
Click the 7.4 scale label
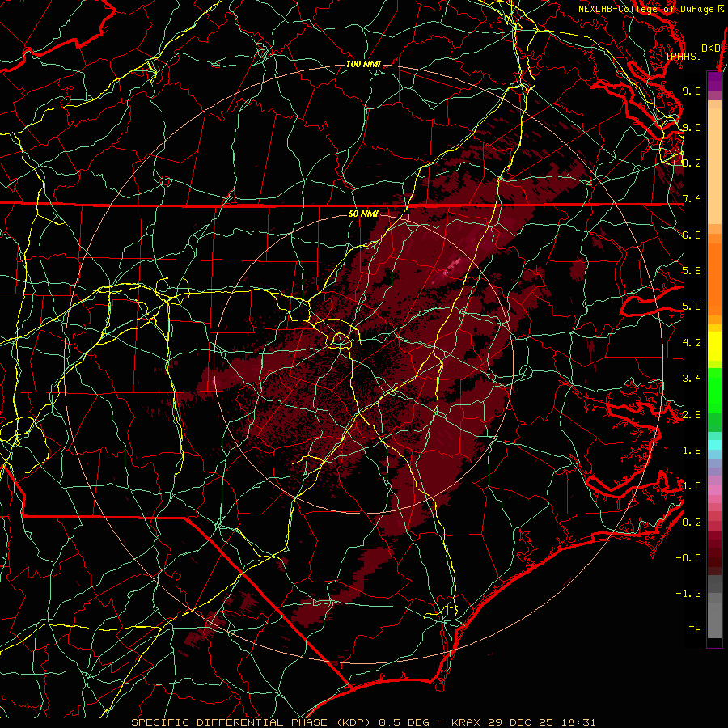click(692, 199)
